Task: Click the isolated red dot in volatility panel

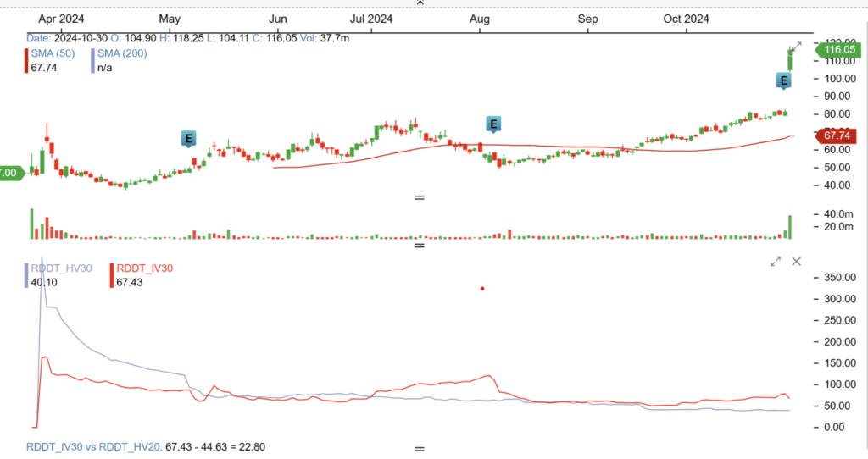Action: pyautogui.click(x=482, y=289)
